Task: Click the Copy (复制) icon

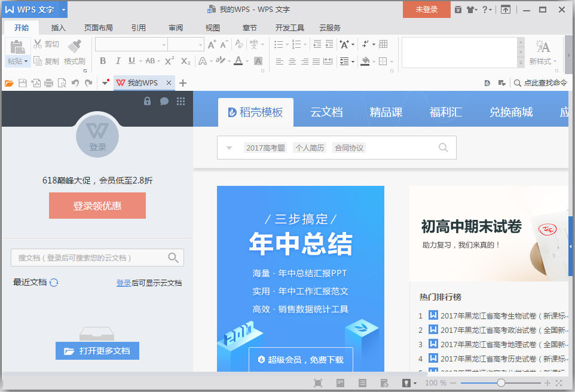Action: pyautogui.click(x=38, y=61)
